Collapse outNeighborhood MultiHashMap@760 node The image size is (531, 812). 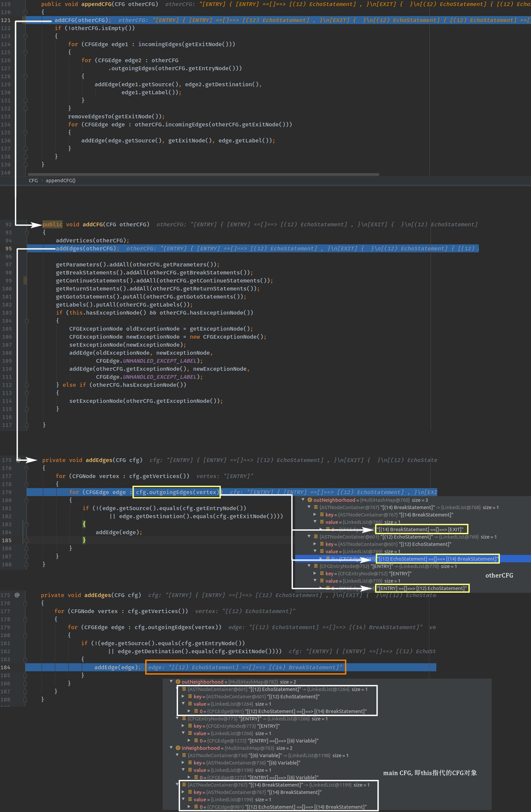tap(303, 499)
